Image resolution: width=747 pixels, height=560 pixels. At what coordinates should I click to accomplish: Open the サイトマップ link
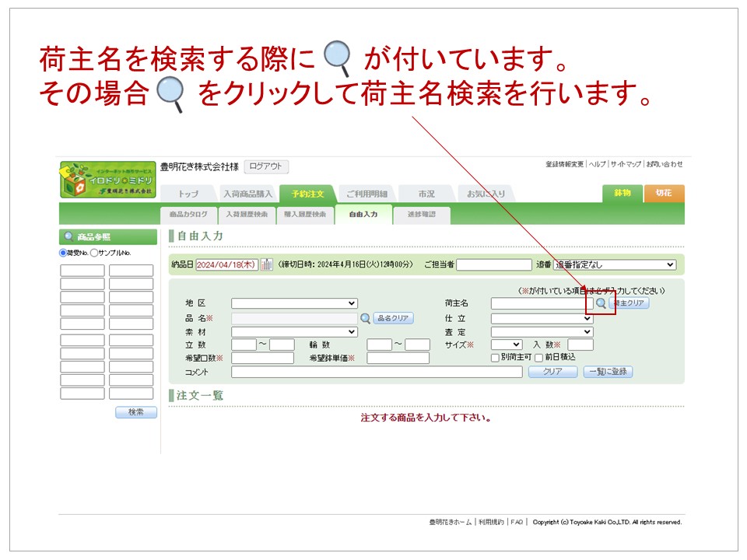pos(626,164)
